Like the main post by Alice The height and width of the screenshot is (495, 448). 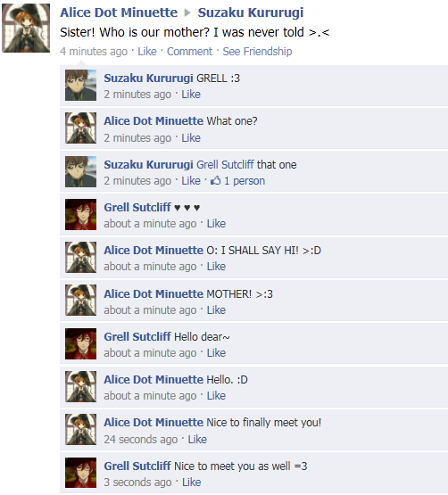point(147,51)
